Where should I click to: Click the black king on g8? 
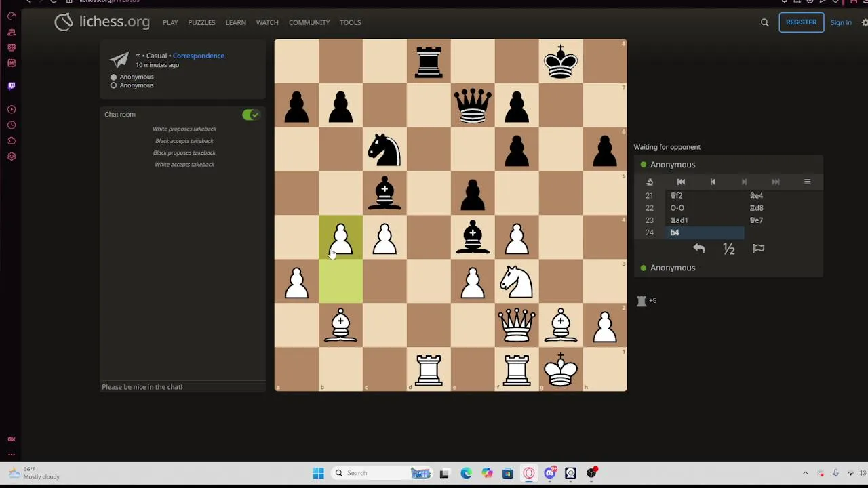coord(561,61)
